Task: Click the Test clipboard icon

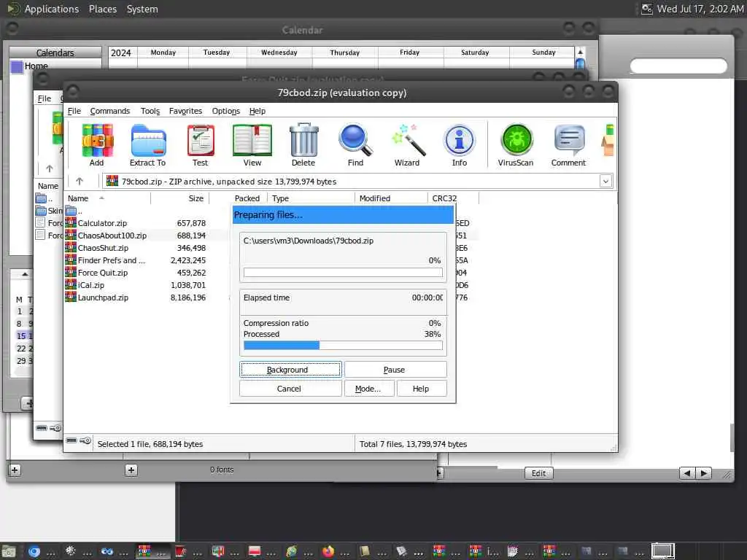Action: point(201,140)
